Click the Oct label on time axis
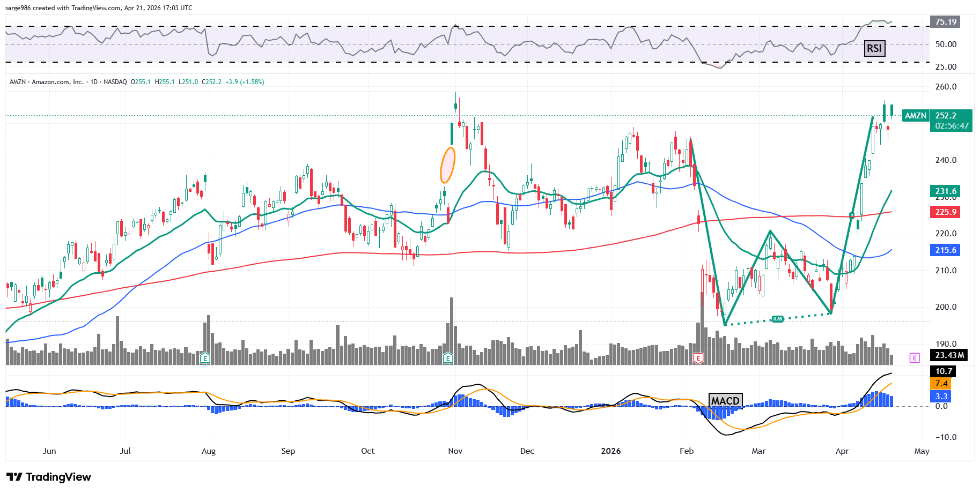This screenshot has height=493, width=980. 368,451
